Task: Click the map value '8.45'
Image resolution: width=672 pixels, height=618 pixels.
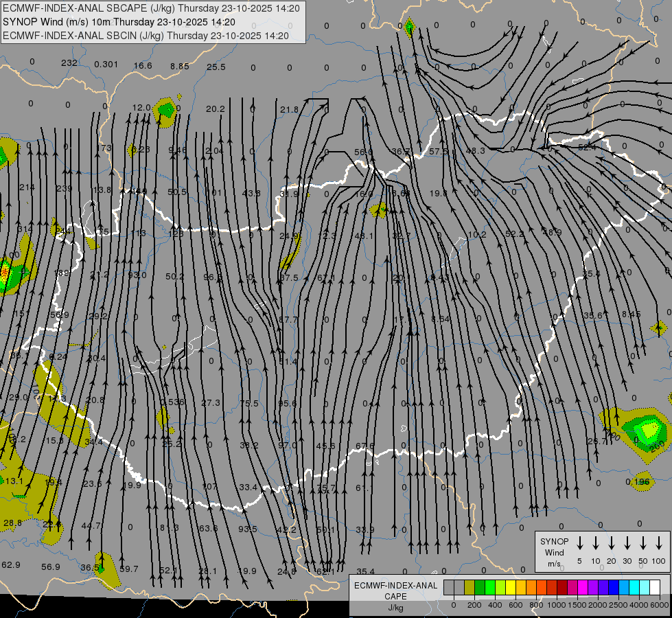Action: click(632, 314)
